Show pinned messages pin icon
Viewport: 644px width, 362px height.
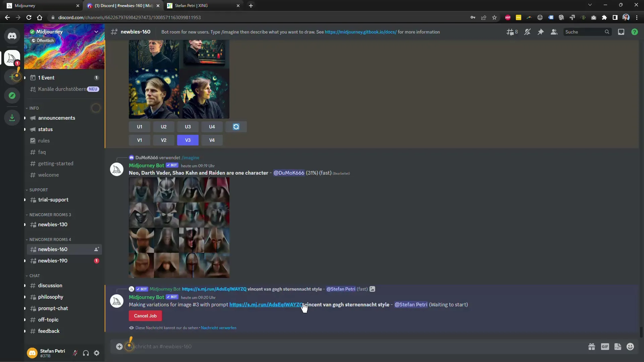click(x=541, y=32)
